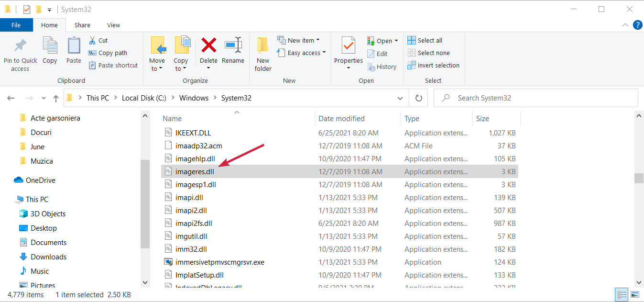
Task: Click Local Disk (C:) breadcrumb
Action: pyautogui.click(x=144, y=98)
